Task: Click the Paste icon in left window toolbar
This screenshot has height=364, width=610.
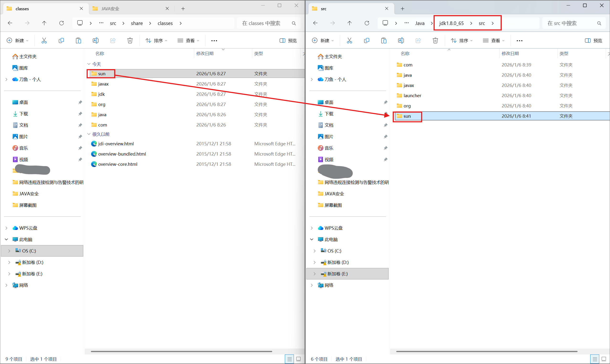Action: [x=78, y=40]
